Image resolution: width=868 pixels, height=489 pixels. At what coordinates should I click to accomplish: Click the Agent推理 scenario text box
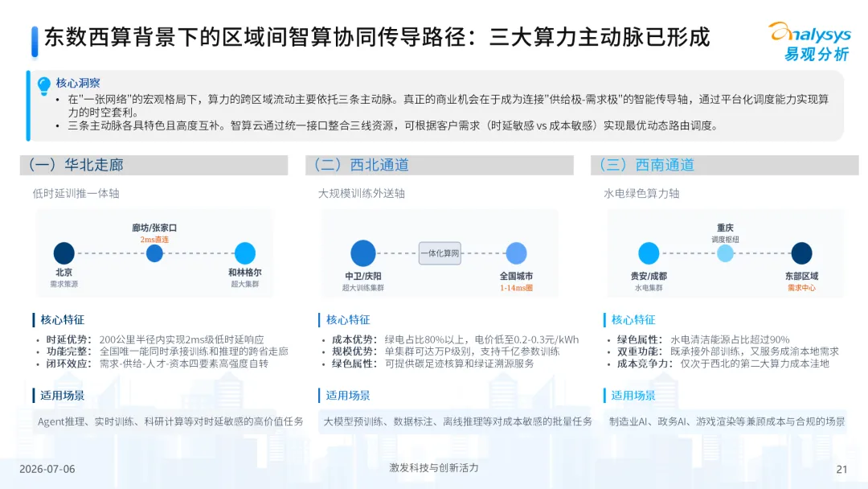(170, 421)
